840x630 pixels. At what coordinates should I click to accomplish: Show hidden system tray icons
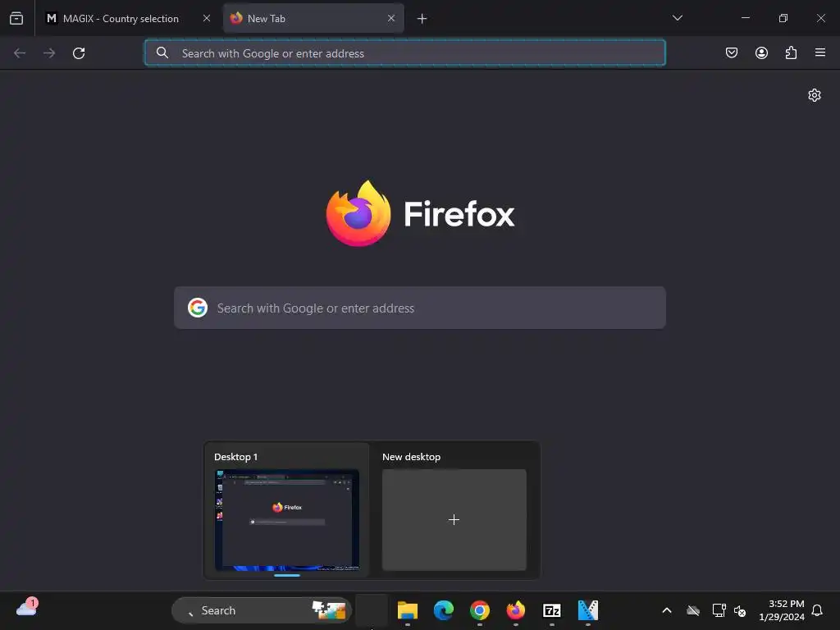(667, 610)
